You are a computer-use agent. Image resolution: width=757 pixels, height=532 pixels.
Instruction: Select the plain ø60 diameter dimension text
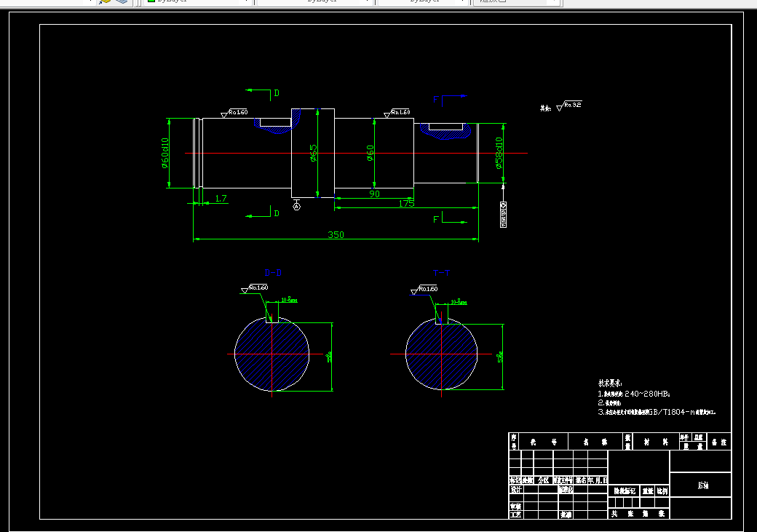370,153
